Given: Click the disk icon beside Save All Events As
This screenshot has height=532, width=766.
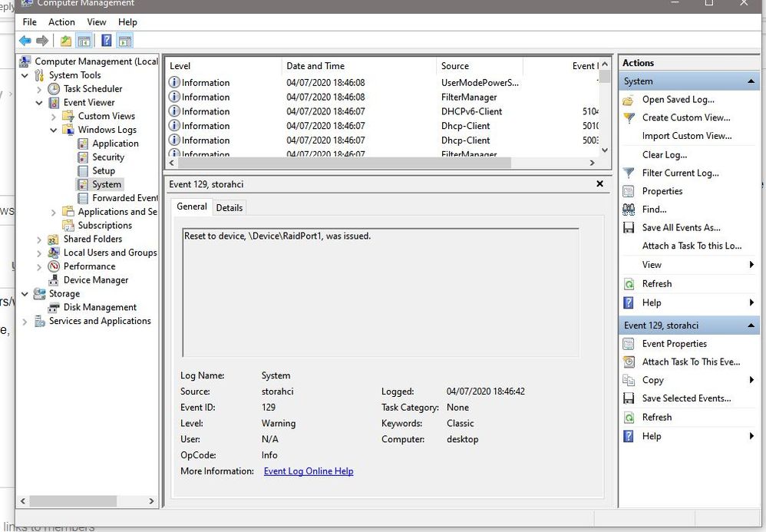Looking at the screenshot, I should (629, 228).
